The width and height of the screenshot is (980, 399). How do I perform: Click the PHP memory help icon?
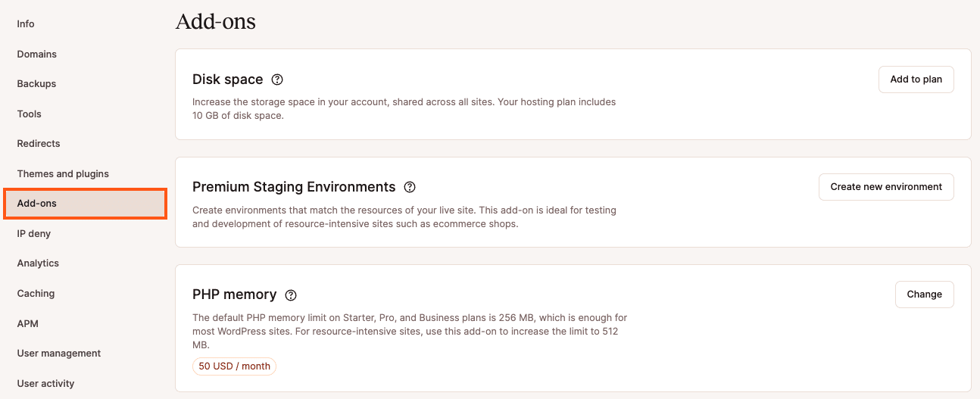click(291, 295)
